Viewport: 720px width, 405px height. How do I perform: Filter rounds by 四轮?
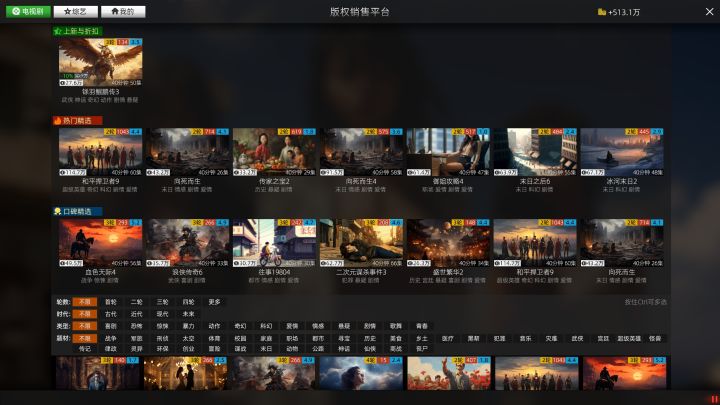click(188, 302)
